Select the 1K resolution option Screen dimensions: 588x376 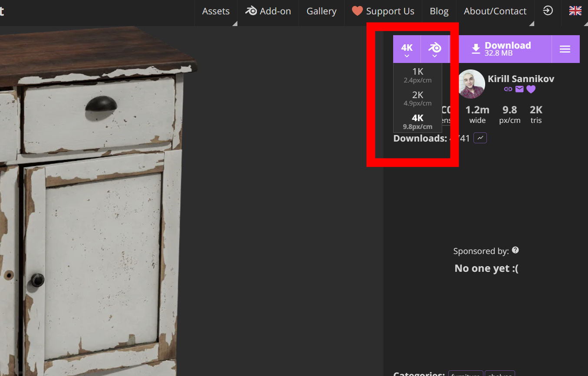coord(417,75)
